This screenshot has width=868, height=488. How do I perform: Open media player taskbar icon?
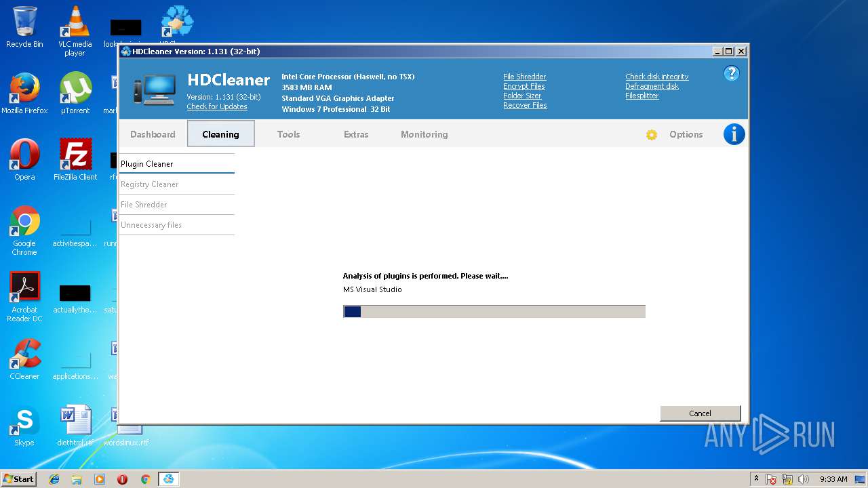click(x=100, y=479)
